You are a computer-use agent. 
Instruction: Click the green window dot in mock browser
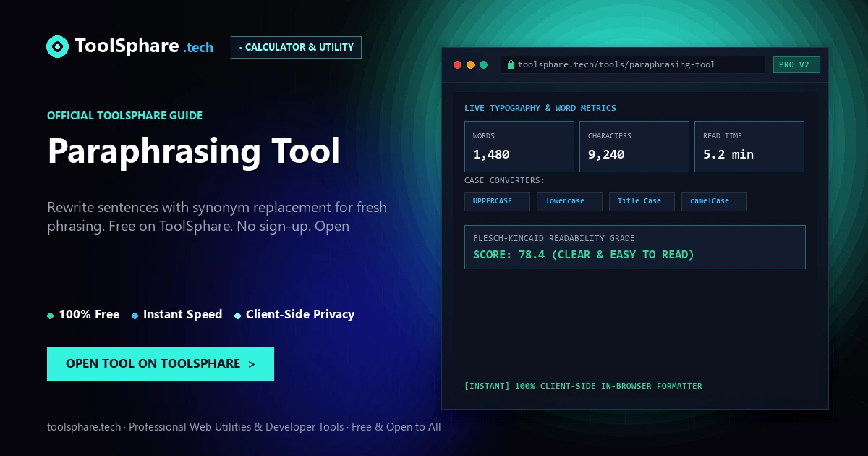484,65
